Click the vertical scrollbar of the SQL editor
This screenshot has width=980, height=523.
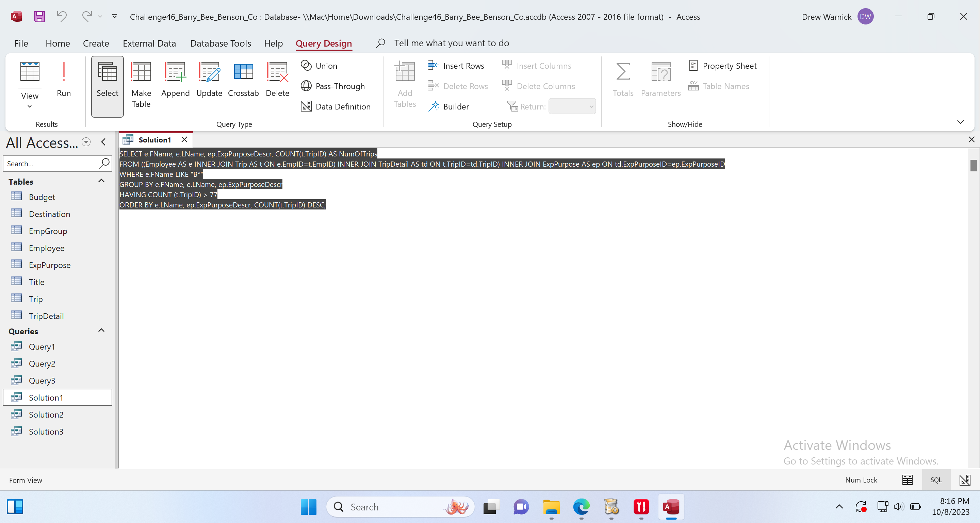[973, 166]
